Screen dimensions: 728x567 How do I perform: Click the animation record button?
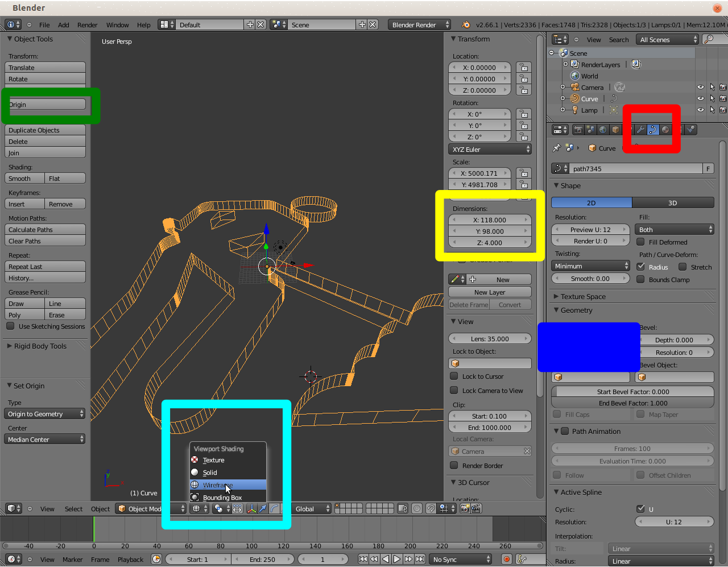coord(506,560)
